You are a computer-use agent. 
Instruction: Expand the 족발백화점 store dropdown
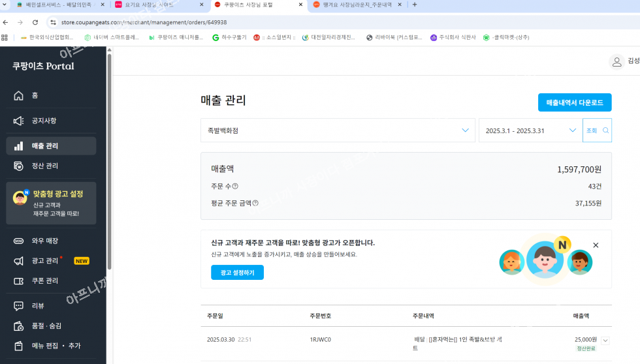click(465, 130)
